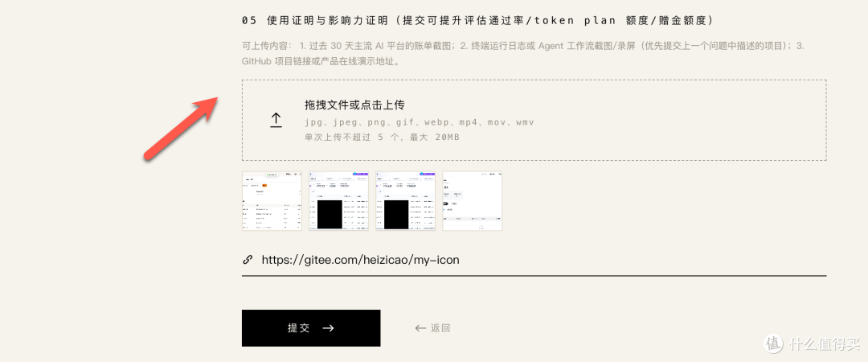Click the 返回 back link
The width and height of the screenshot is (868, 362).
click(x=432, y=328)
